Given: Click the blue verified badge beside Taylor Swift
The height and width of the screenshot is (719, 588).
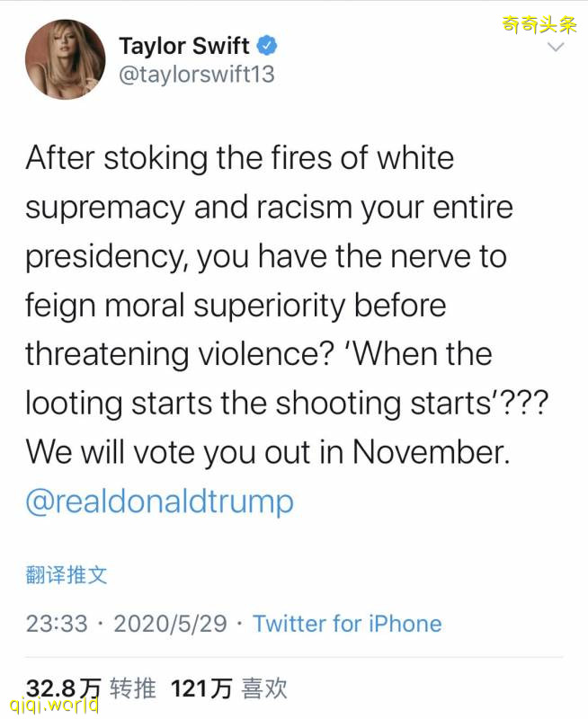Looking at the screenshot, I should 268,45.
